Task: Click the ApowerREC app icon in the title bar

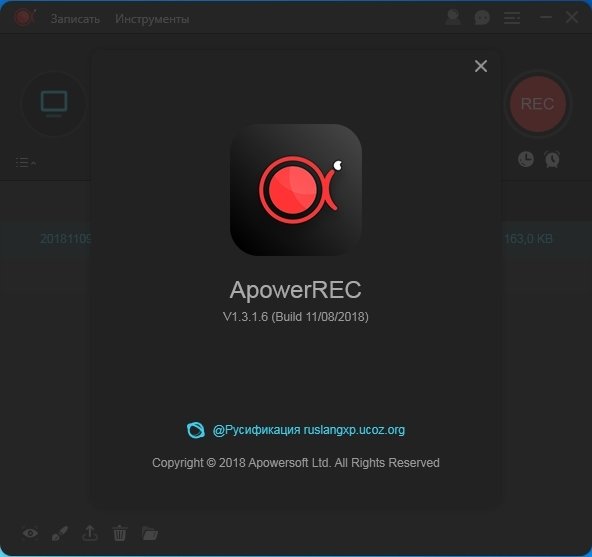Action: (24, 17)
